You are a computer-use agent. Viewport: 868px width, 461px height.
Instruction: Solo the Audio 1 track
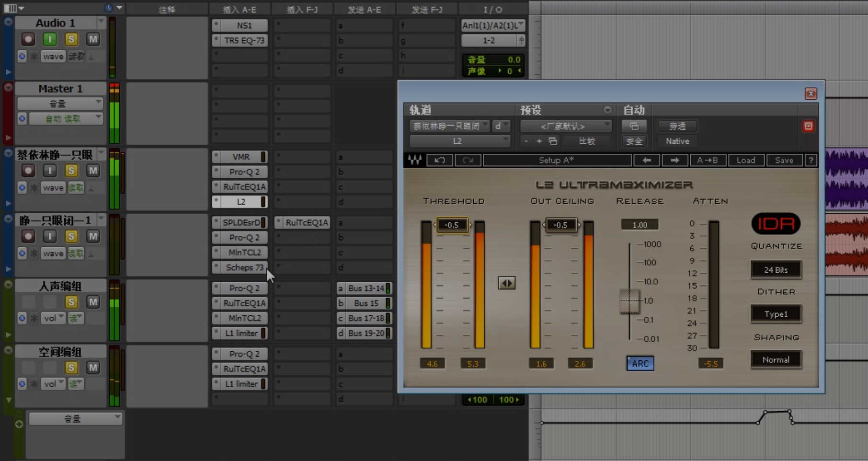71,39
